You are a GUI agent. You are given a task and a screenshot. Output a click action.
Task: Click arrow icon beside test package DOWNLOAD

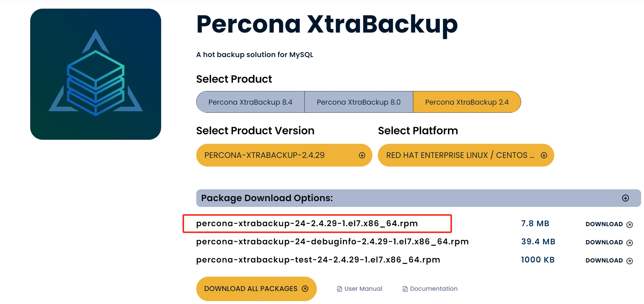coord(630,261)
